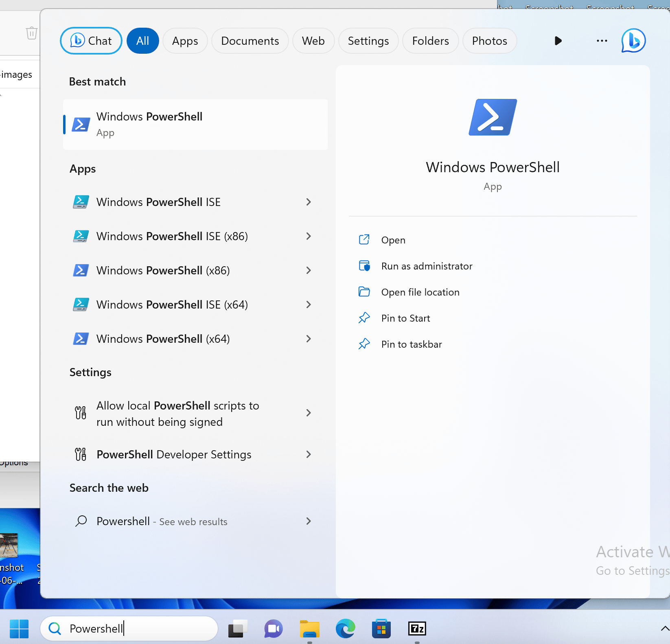Open Teams Chat from taskbar
Viewport: 670px width, 644px height.
(x=274, y=629)
